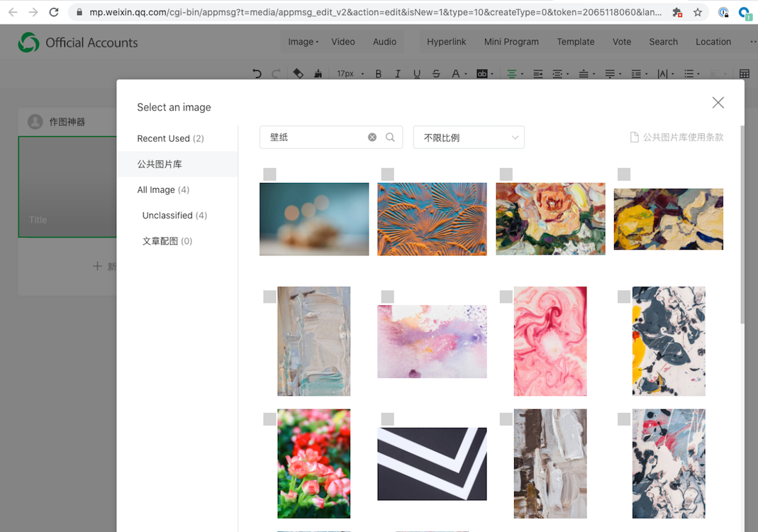Click the bullet list icon

(689, 74)
